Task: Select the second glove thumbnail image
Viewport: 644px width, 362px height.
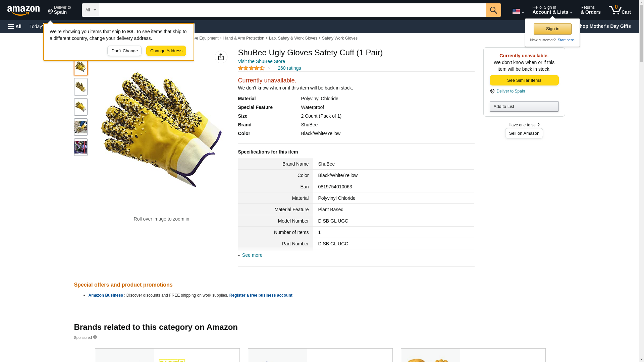Action: [x=80, y=87]
